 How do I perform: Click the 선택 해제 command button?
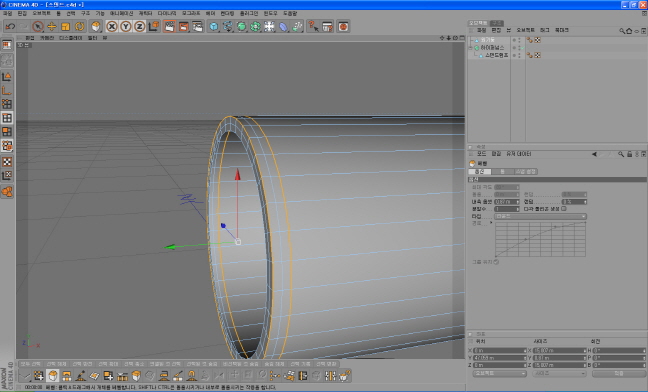coord(56,364)
